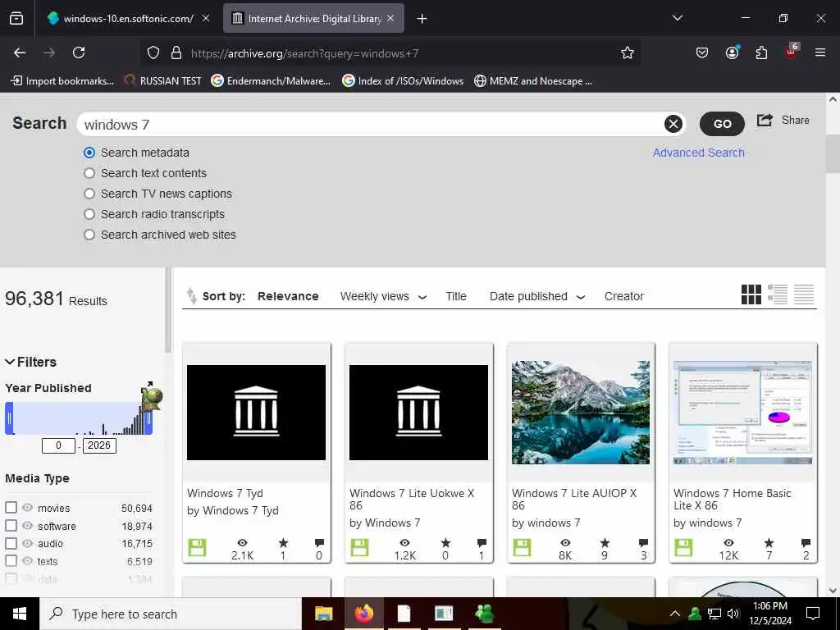The height and width of the screenshot is (630, 840).
Task: Switch to compact list view
Action: point(804,294)
